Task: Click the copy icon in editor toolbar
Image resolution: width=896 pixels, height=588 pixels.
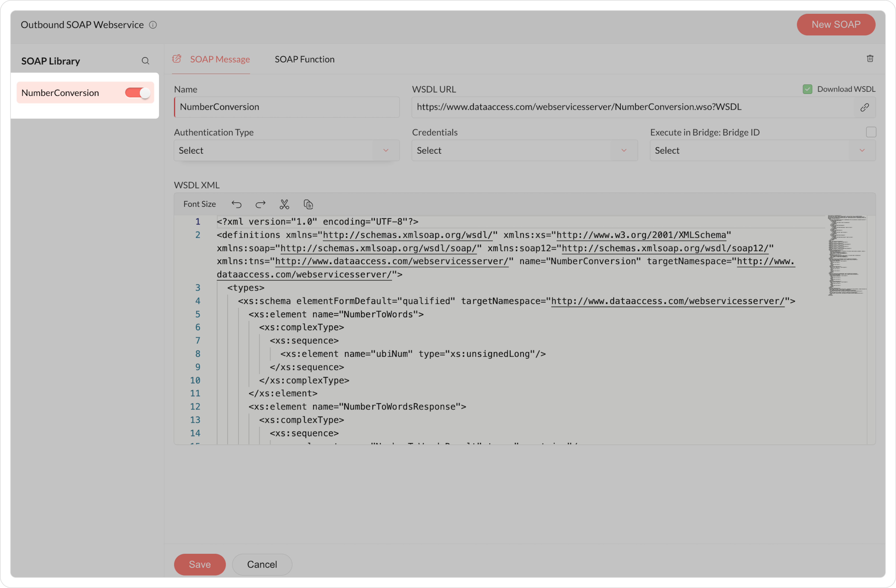Action: (308, 204)
